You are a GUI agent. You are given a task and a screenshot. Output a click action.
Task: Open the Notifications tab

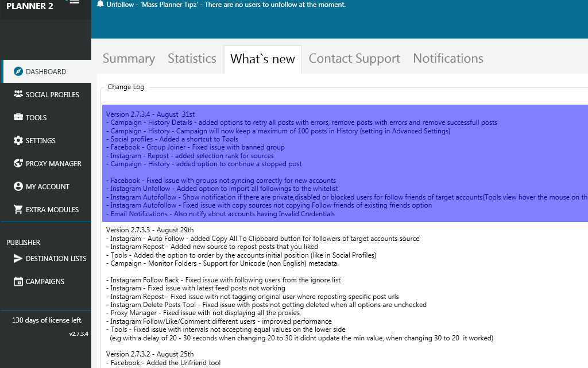448,58
